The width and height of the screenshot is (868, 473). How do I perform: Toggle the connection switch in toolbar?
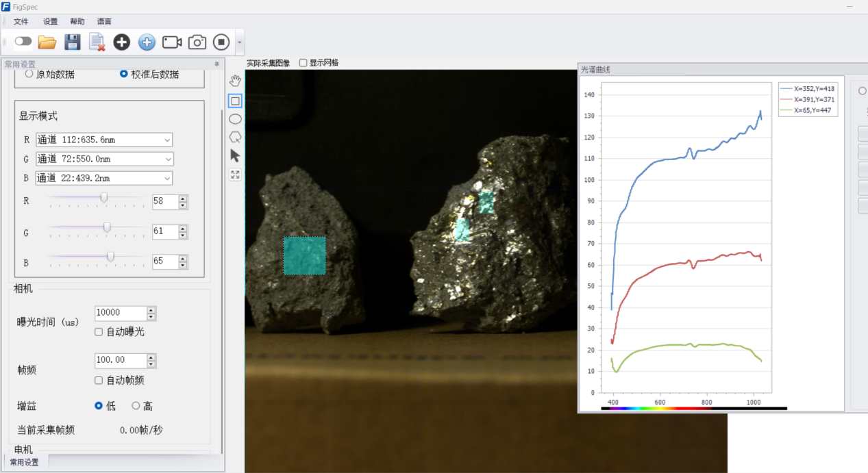pos(23,42)
